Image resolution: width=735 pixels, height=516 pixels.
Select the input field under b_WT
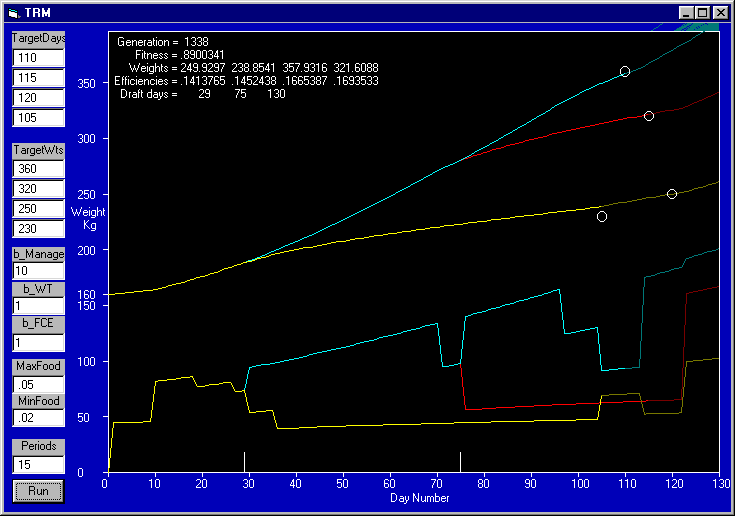38,305
